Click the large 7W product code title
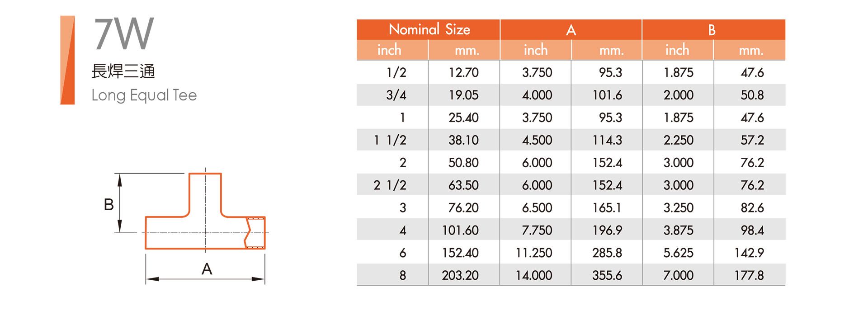Viewport: 868px width, 320px height. click(123, 34)
